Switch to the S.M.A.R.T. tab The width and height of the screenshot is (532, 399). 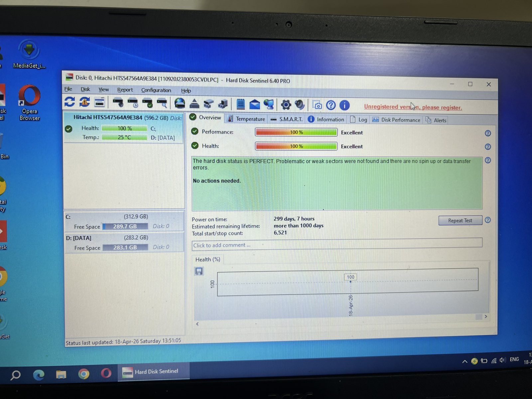point(287,119)
